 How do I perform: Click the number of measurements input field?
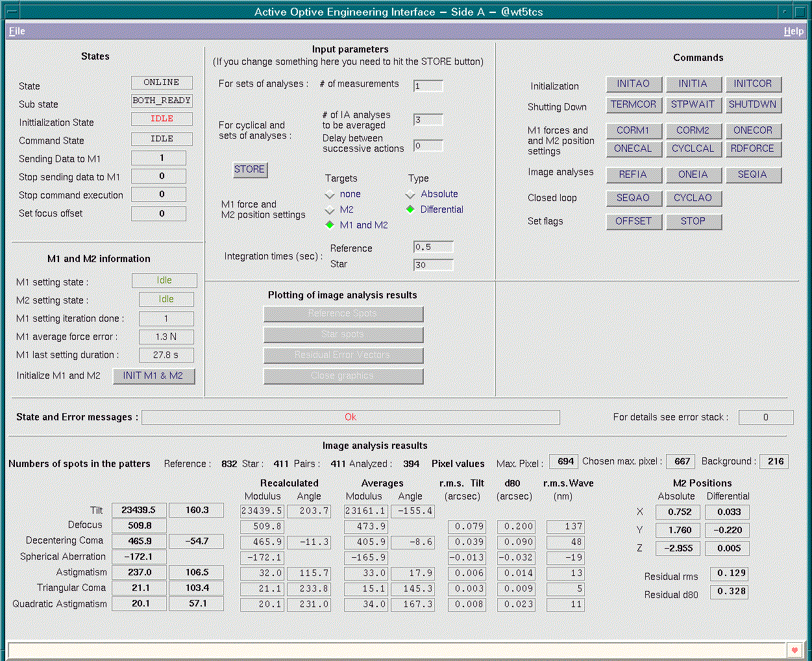click(428, 86)
